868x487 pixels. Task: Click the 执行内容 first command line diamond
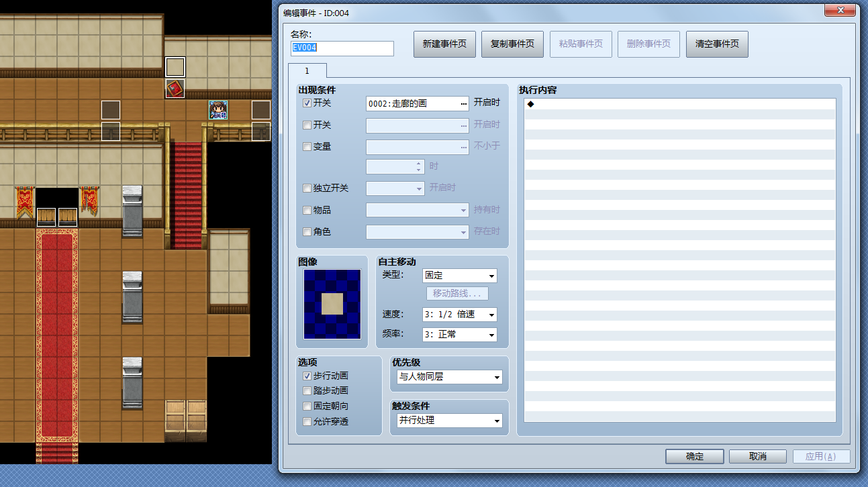point(530,104)
